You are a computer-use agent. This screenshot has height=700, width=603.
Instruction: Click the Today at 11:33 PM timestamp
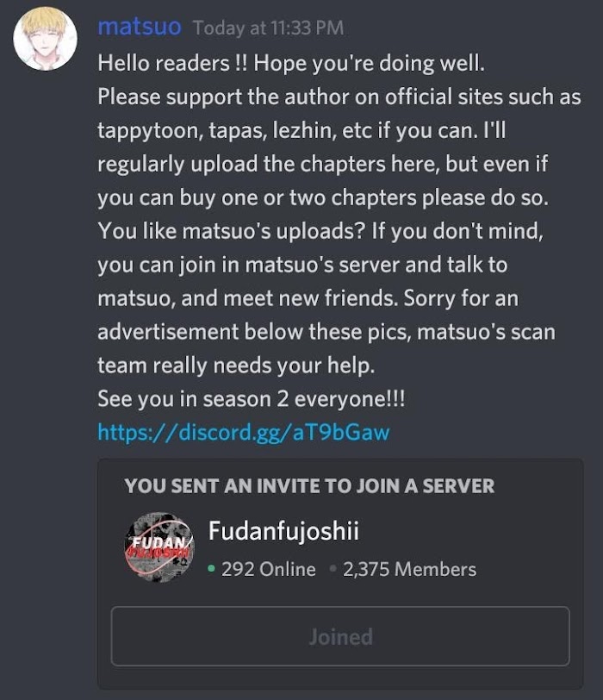(269, 28)
